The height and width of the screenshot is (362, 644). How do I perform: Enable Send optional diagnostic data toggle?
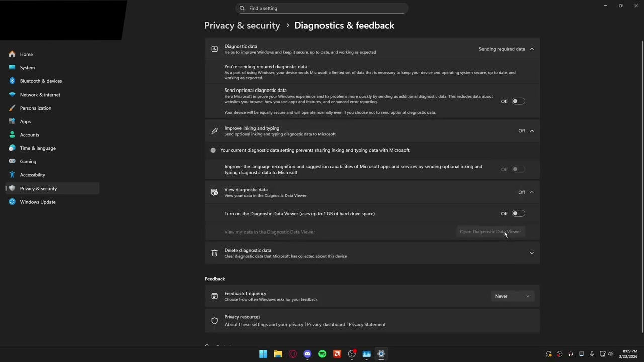pos(518,101)
